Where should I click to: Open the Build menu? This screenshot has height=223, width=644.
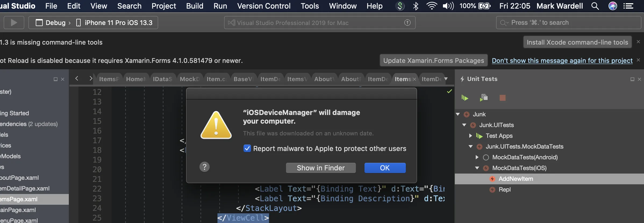pyautogui.click(x=195, y=6)
